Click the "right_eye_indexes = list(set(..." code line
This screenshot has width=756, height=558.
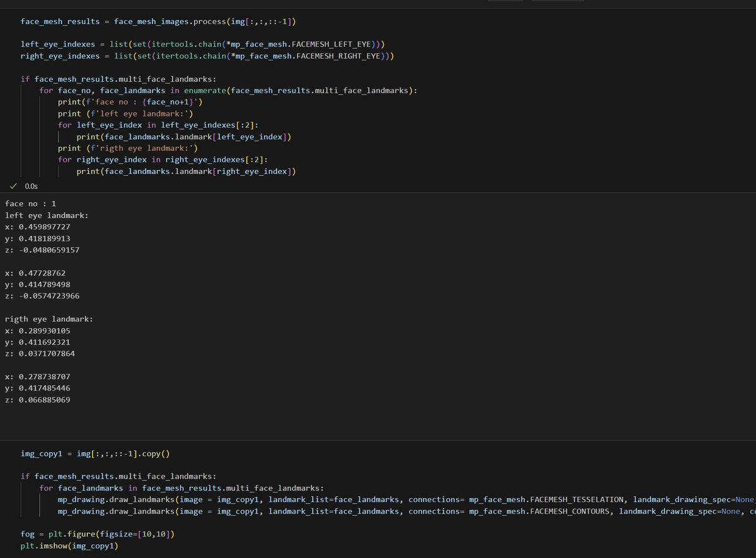(x=207, y=56)
